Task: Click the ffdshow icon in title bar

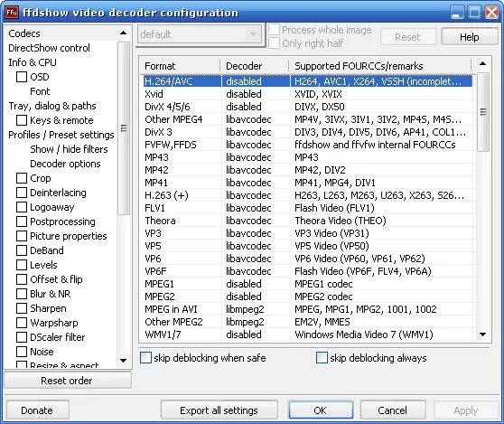Action: [x=12, y=13]
